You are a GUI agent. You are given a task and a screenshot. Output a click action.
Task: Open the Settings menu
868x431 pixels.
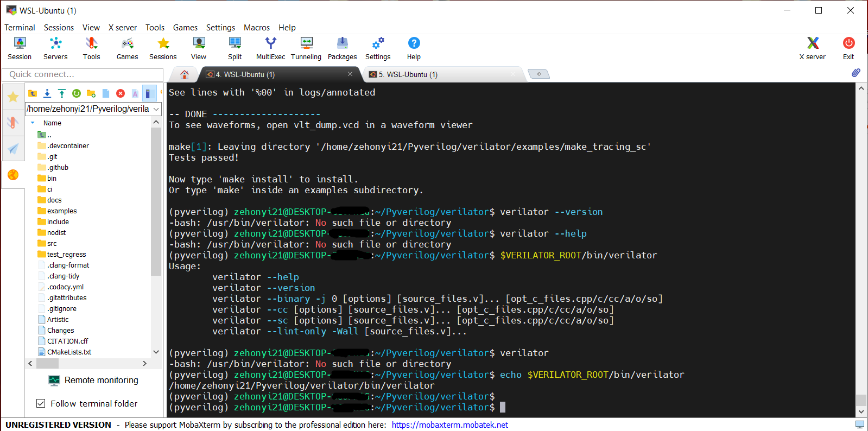click(x=220, y=28)
